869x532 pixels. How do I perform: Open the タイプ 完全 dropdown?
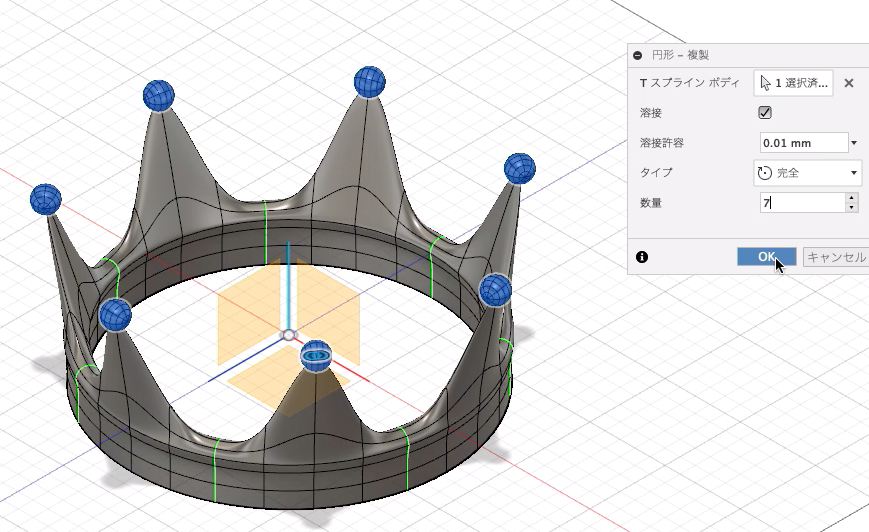(x=807, y=173)
